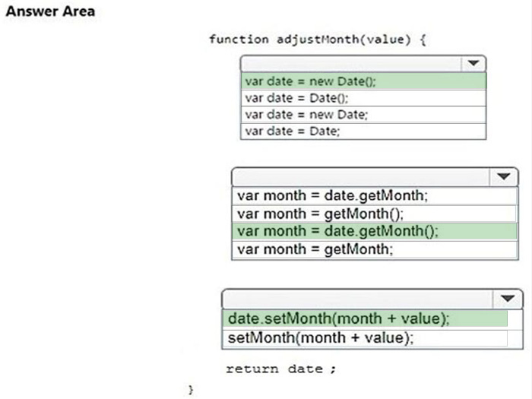Choose 'setMonth(month + value);' option
Image resolution: width=532 pixels, height=399 pixels.
pyautogui.click(x=365, y=338)
